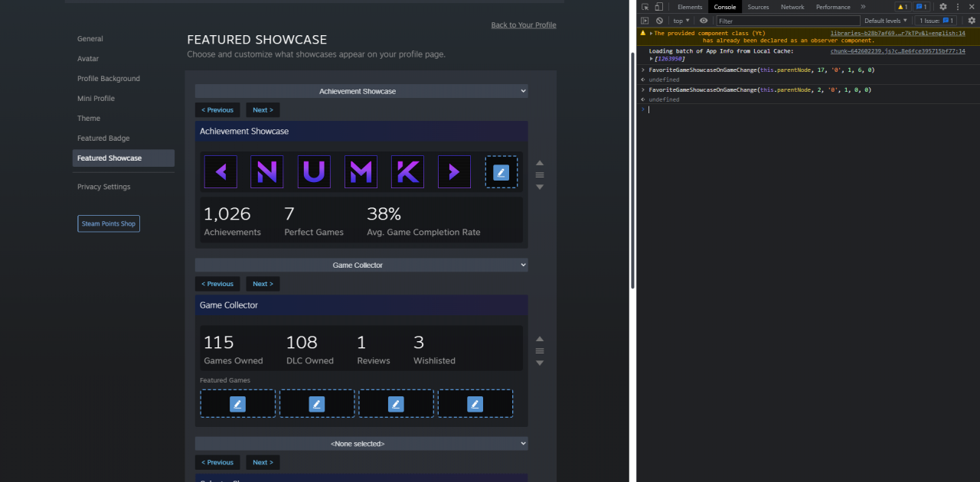
Task: Open the Achievement Showcase dropdown
Action: pyautogui.click(x=361, y=91)
